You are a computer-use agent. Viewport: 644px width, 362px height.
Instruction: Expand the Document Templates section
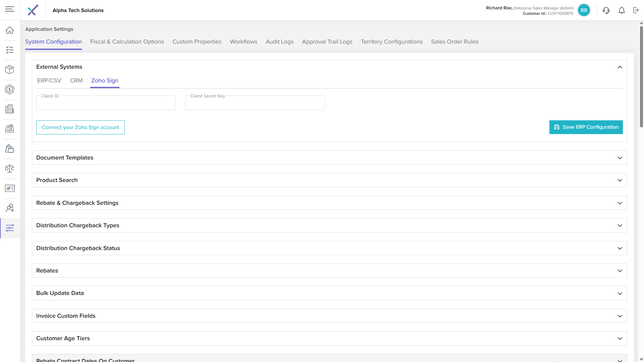tap(620, 158)
